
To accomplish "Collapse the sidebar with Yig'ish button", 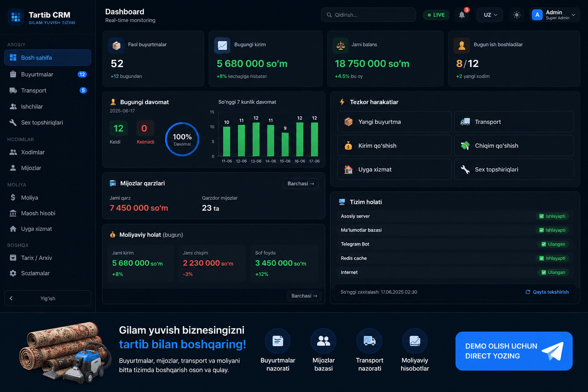I will [x=47, y=298].
